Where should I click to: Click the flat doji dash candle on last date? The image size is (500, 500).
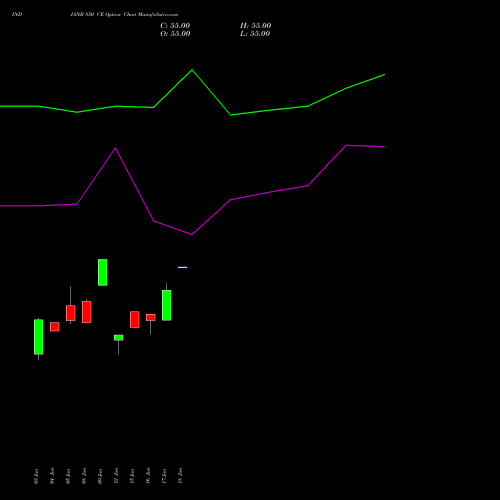(183, 267)
